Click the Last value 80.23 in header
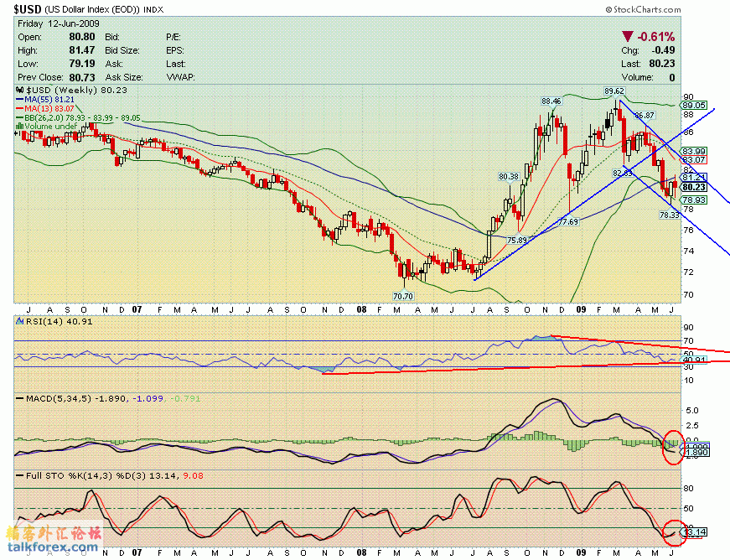This screenshot has width=730, height=560. 662,64
